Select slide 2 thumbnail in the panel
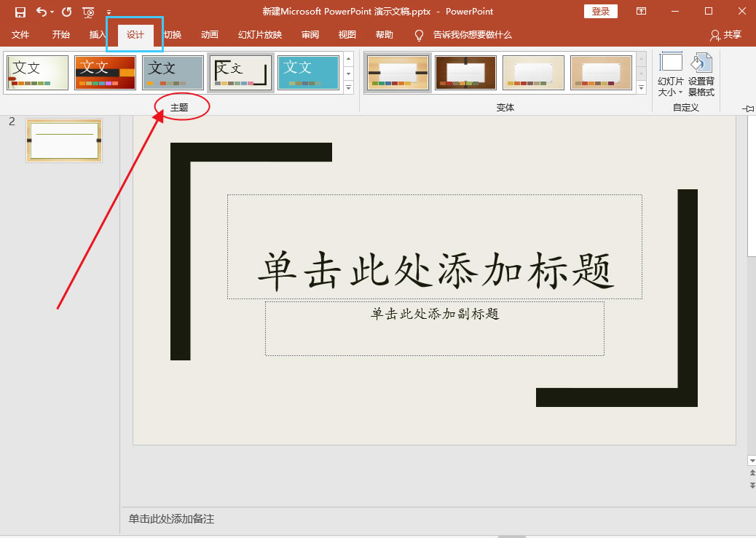This screenshot has width=756, height=538. click(x=64, y=141)
